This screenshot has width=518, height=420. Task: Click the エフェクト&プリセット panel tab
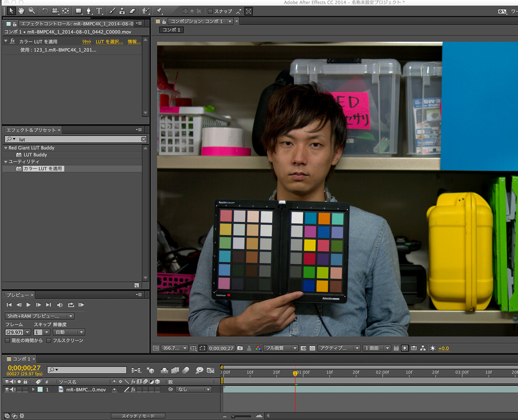click(31, 130)
